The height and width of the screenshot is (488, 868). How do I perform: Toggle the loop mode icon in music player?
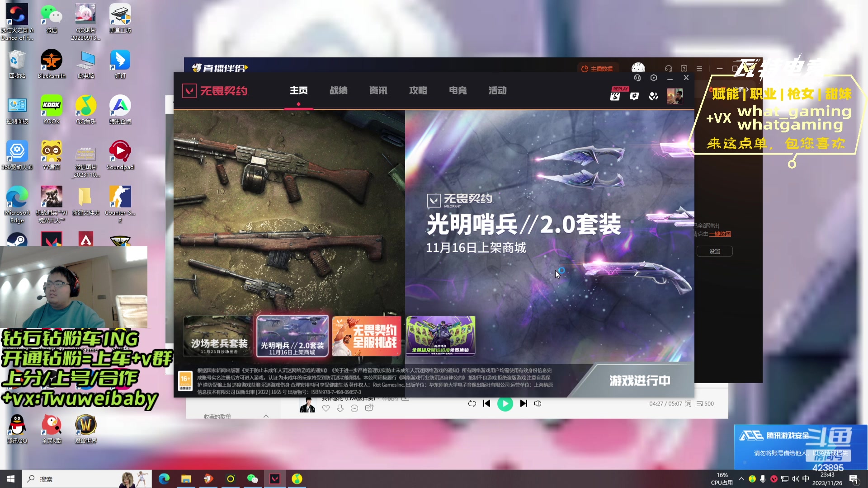click(472, 404)
